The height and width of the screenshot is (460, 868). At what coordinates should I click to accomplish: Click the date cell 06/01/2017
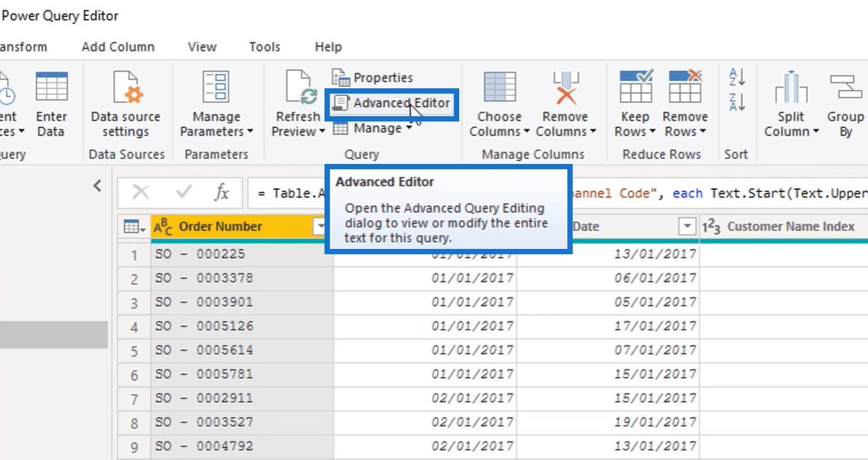(x=608, y=277)
